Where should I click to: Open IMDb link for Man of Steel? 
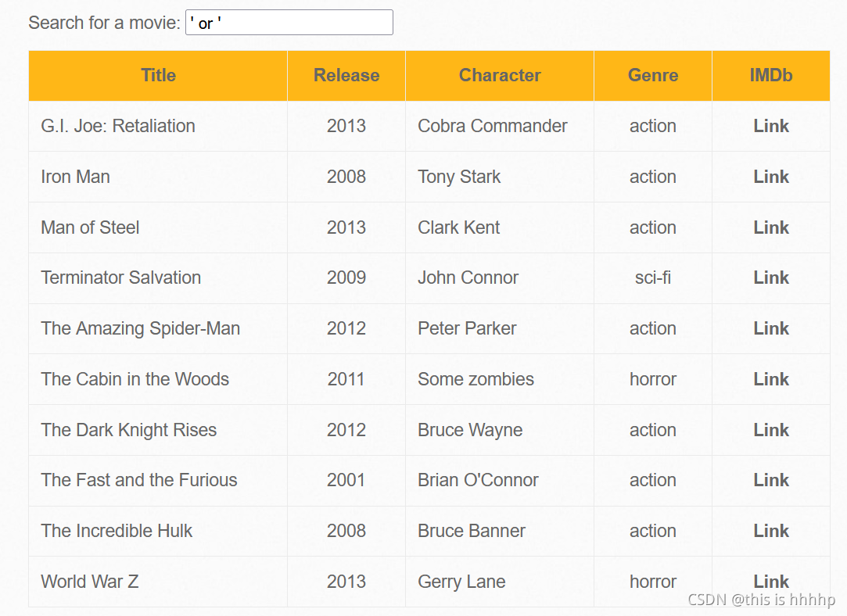[771, 227]
